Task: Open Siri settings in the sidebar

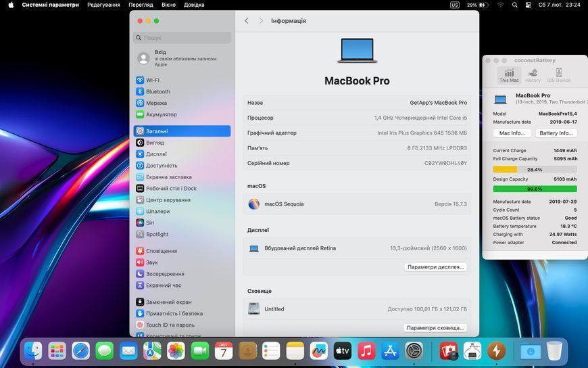Action: (x=182, y=223)
